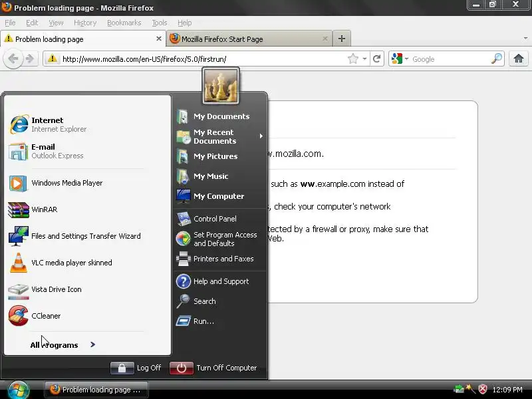Open the Edit menu
Image resolution: width=532 pixels, height=399 pixels.
(32, 23)
